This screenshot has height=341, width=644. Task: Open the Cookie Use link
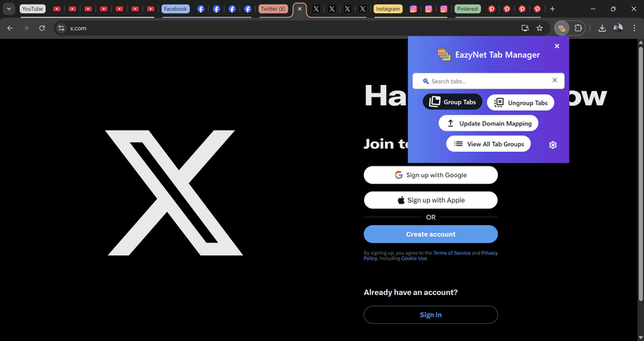click(414, 258)
